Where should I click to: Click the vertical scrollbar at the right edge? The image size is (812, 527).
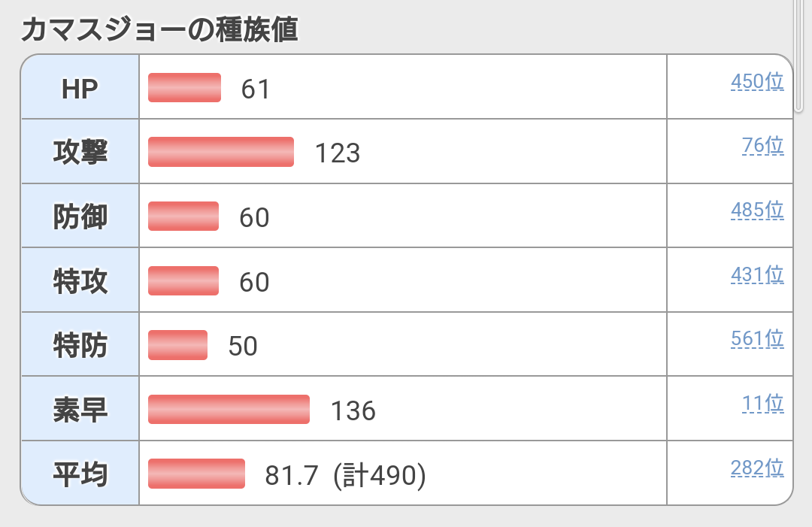pos(798,53)
